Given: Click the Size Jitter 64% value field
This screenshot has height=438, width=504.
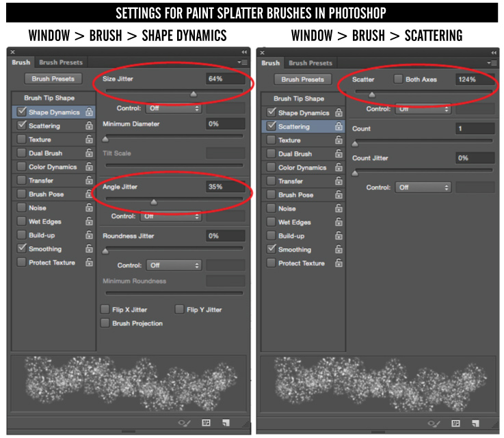Looking at the screenshot, I should [225, 79].
